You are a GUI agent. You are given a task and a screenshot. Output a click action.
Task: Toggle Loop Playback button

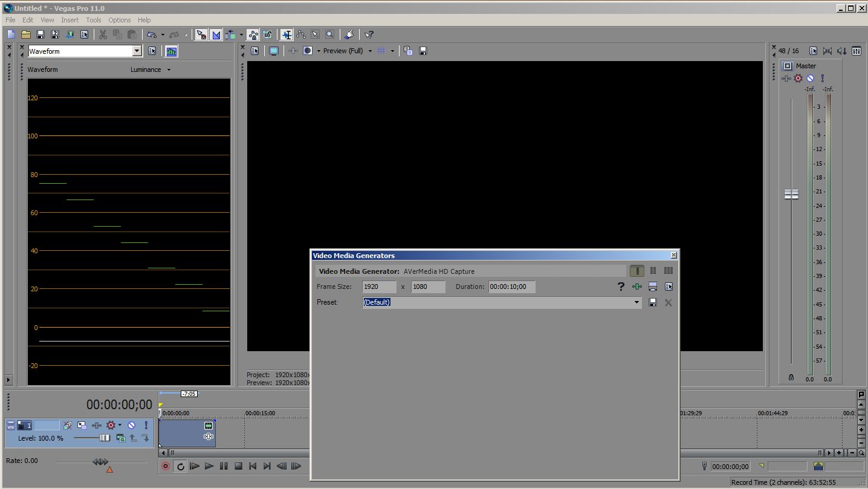tap(180, 466)
